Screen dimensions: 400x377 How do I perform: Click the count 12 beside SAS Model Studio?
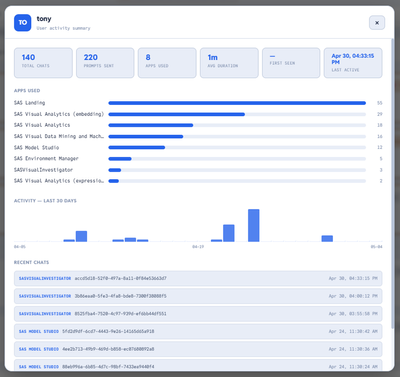click(x=380, y=147)
